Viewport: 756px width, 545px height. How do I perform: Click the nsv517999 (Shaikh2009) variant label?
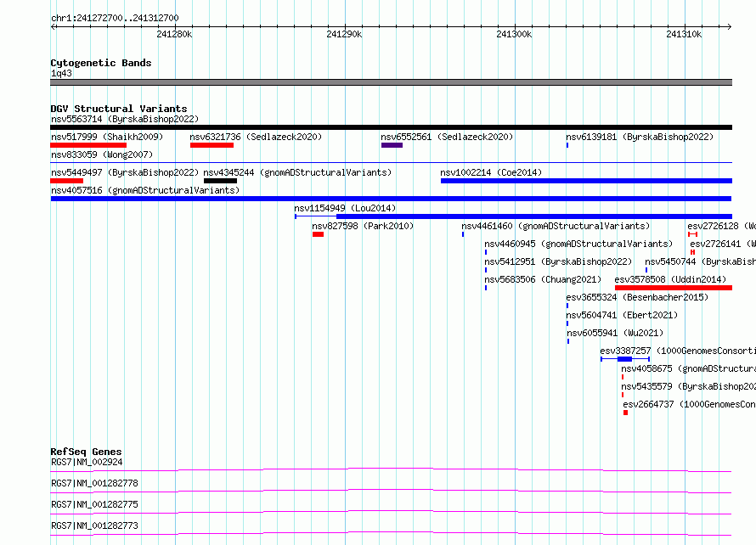pyautogui.click(x=107, y=137)
